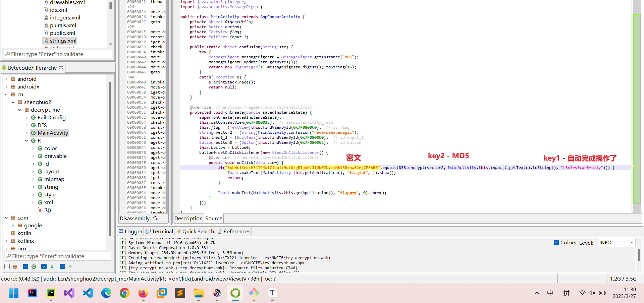Toggle the package filter checkbox

tap(7, 266)
